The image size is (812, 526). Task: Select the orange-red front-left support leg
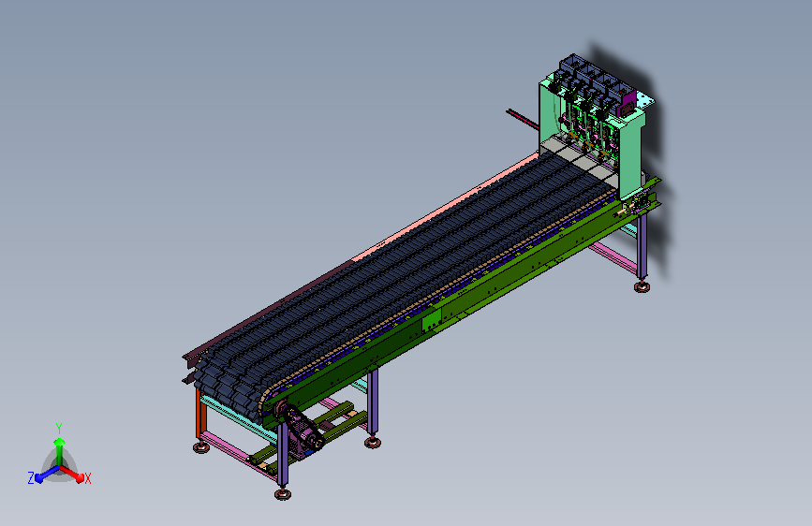click(x=200, y=414)
